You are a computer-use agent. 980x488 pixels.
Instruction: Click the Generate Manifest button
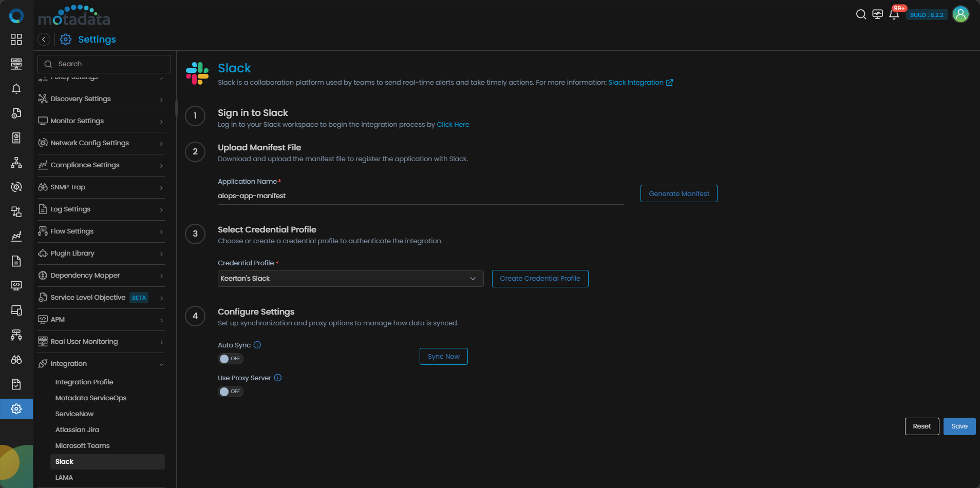pos(679,193)
